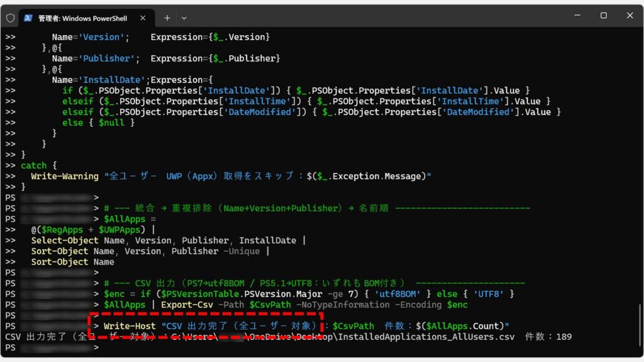Click the PowerShell icon on the tab
Image resolution: width=644 pixels, height=362 pixels.
click(x=28, y=18)
